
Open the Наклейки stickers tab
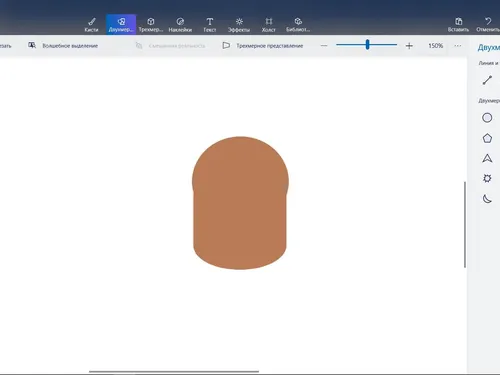pos(180,25)
